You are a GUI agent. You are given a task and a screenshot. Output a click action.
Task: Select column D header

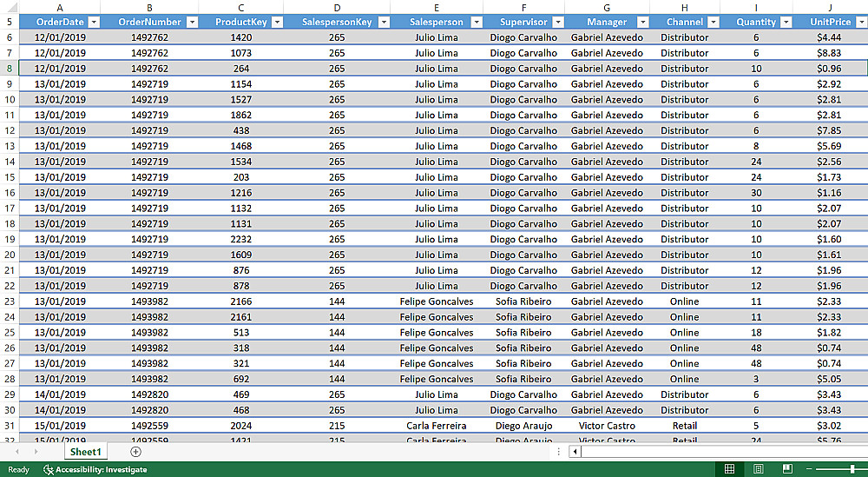pos(337,8)
